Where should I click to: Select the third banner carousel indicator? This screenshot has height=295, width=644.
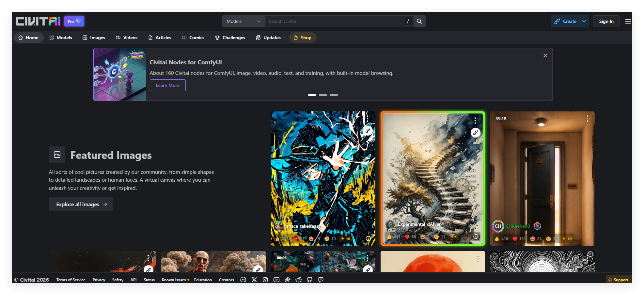[x=334, y=95]
